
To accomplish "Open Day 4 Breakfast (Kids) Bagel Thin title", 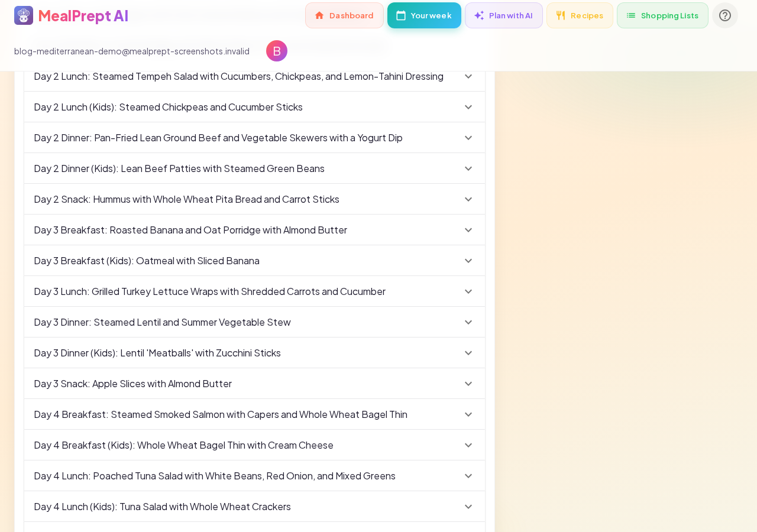I will click(x=184, y=445).
